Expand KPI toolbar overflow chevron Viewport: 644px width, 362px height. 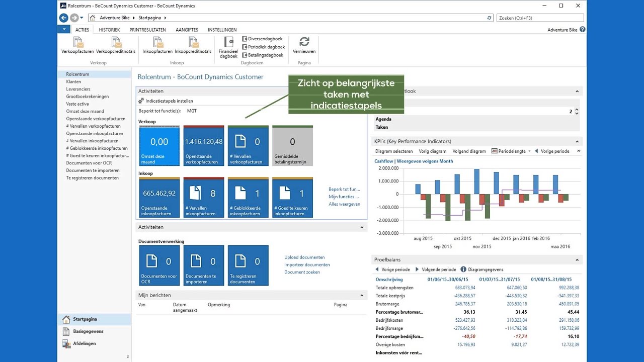(579, 151)
